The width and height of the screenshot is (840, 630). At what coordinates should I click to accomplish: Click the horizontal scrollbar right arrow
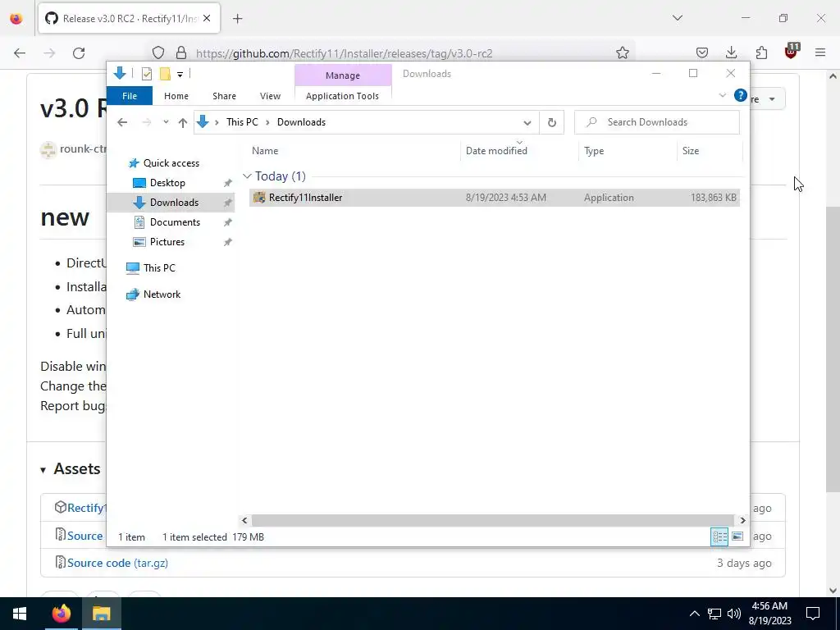(742, 520)
